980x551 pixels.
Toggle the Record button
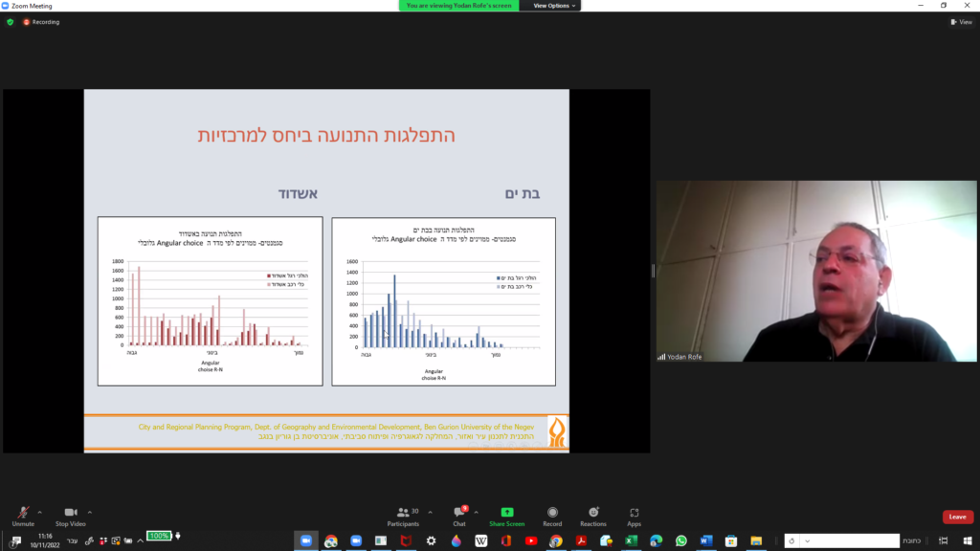tap(552, 515)
